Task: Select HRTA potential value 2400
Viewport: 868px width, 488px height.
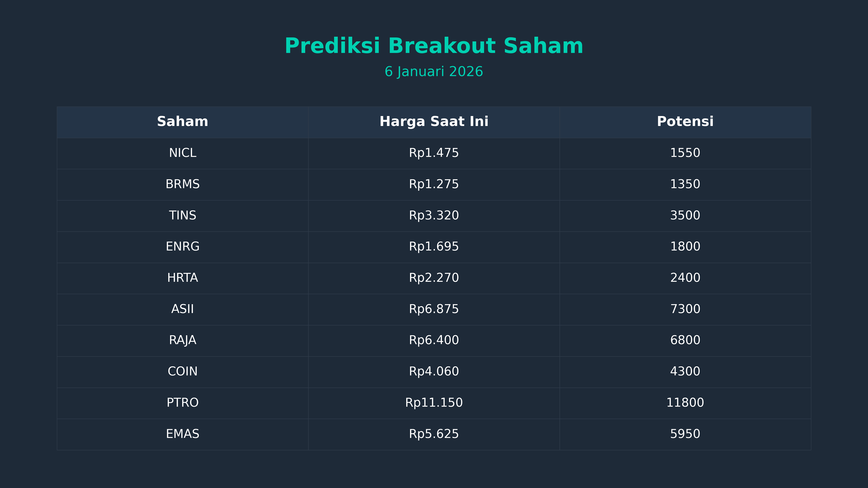Action: (685, 278)
